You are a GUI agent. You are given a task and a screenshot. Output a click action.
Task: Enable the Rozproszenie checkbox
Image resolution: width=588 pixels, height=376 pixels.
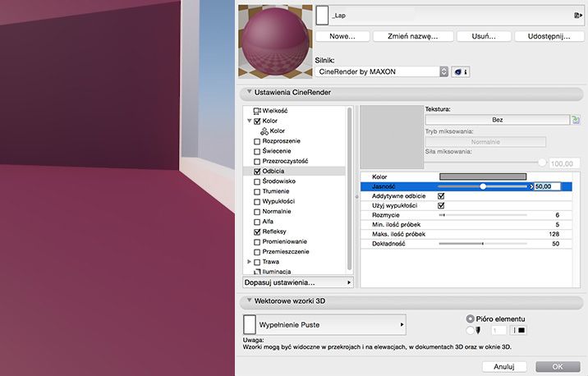(257, 141)
